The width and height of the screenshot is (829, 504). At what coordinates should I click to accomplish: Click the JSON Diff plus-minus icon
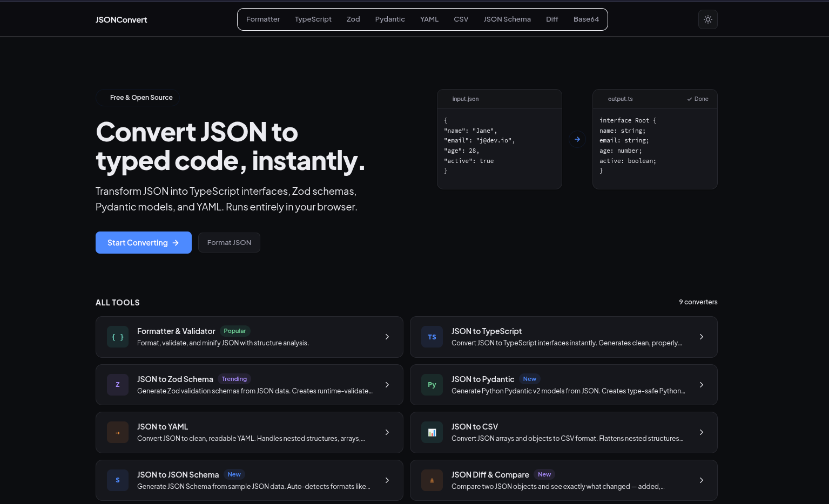(x=432, y=480)
